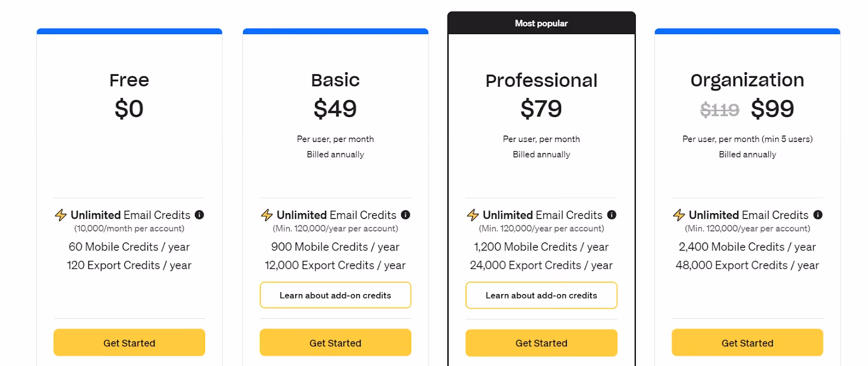Click the lightning bolt icon in the Organization plan

click(x=679, y=215)
